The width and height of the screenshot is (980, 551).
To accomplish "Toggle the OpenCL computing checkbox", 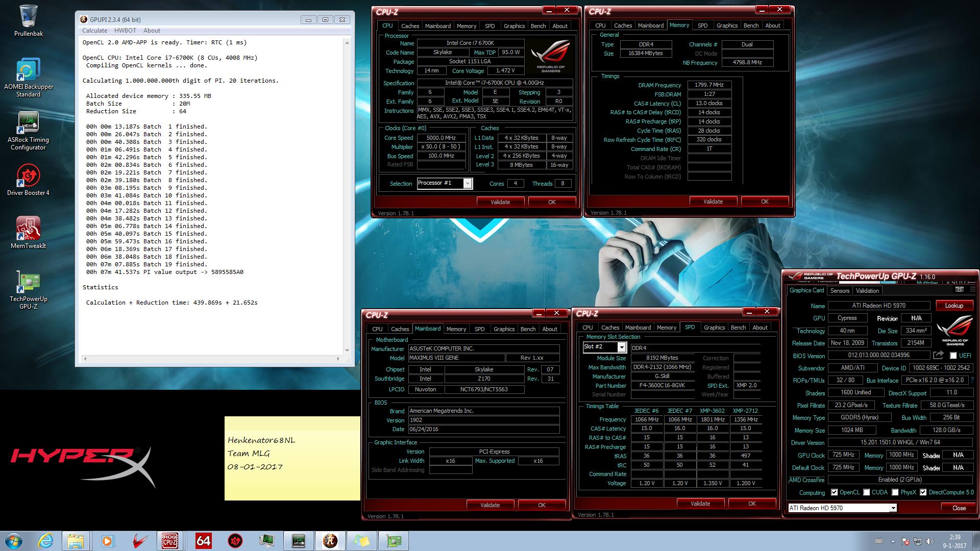I will [834, 492].
